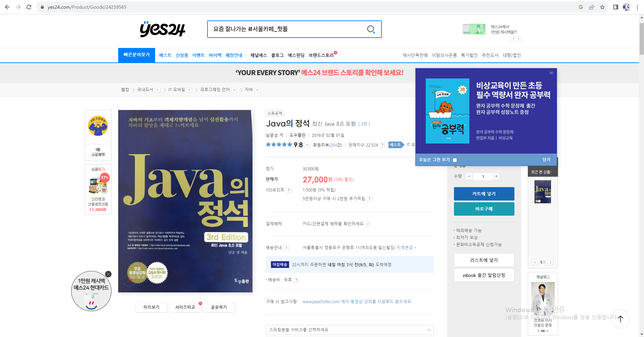Click 회원리뷰(204건) link
Image resolution: width=644 pixels, height=337 pixels.
[327, 145]
